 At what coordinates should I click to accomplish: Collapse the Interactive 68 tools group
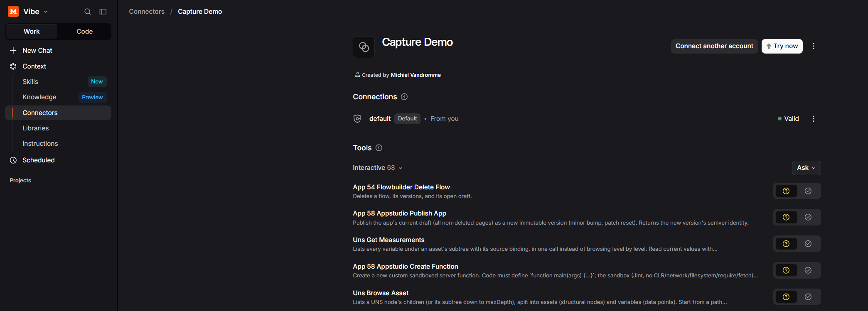coord(378,168)
